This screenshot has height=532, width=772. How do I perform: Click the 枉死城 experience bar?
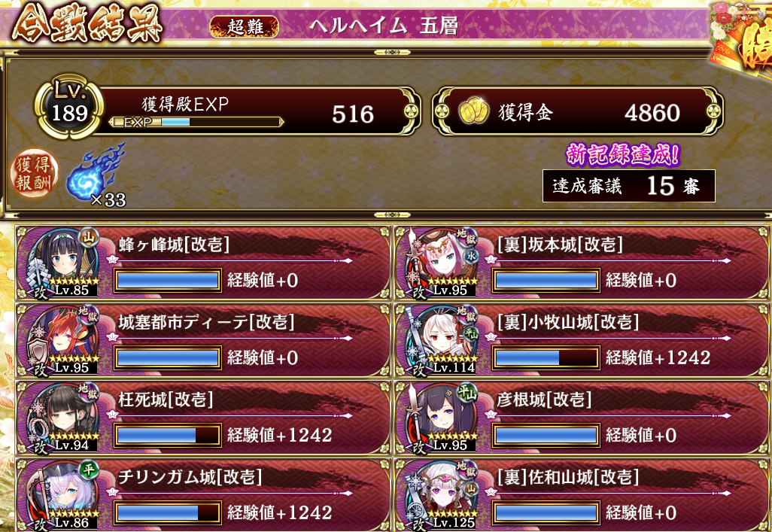tap(167, 436)
